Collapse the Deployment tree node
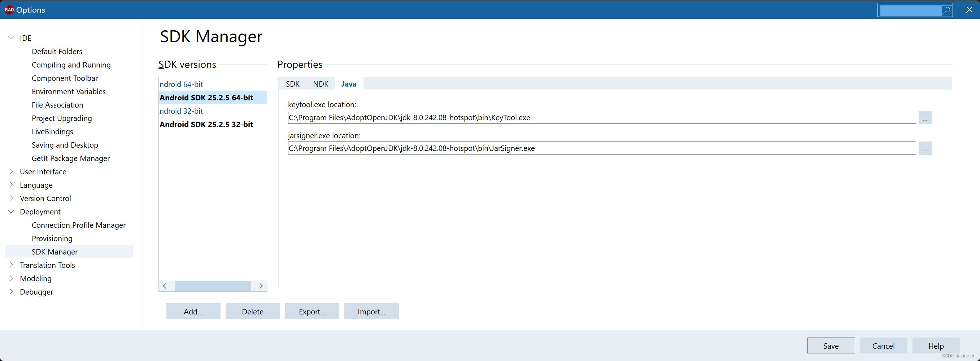The height and width of the screenshot is (361, 980). [11, 212]
